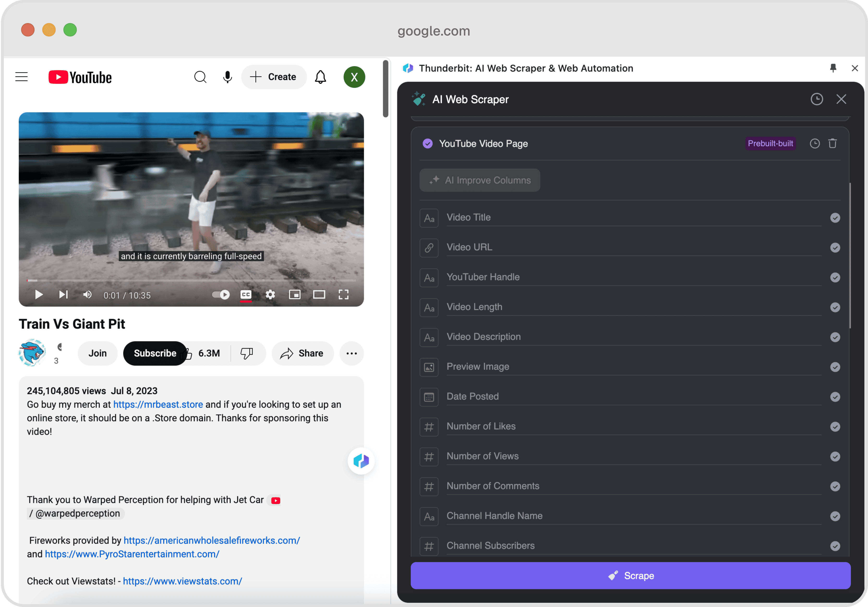This screenshot has height=607, width=868.
Task: Toggle Video URL column checkmark
Action: [x=835, y=248]
